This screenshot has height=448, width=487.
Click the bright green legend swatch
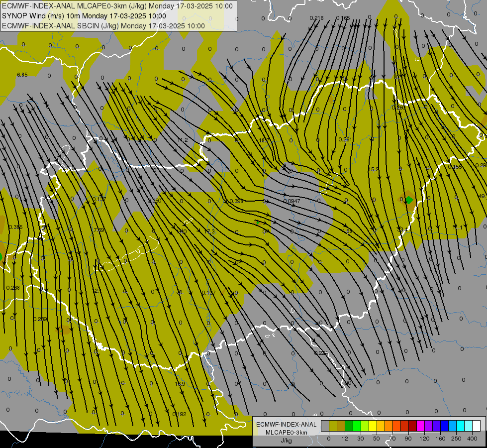coord(357,426)
